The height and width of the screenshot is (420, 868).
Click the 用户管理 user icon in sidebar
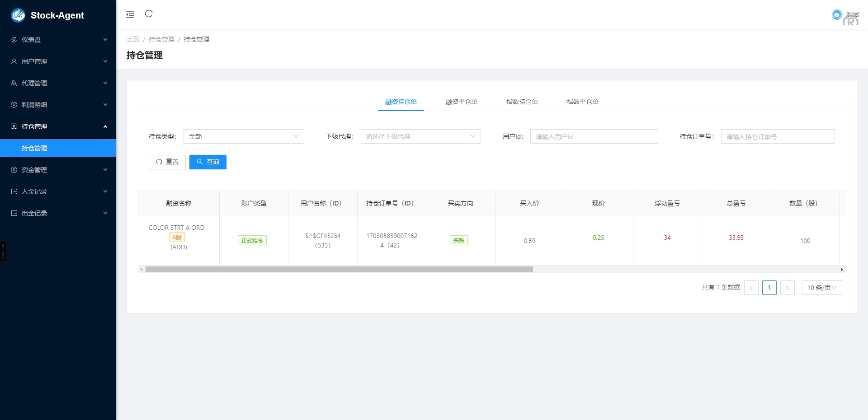click(x=14, y=61)
